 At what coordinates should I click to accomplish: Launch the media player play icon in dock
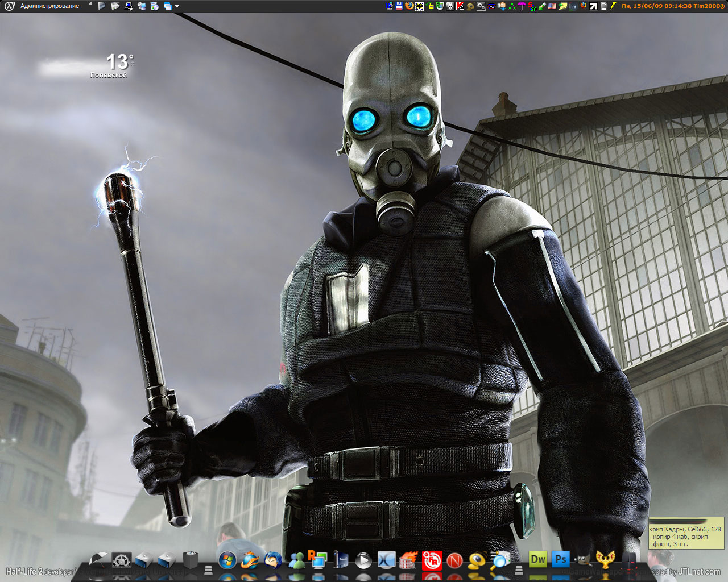pyautogui.click(x=363, y=561)
